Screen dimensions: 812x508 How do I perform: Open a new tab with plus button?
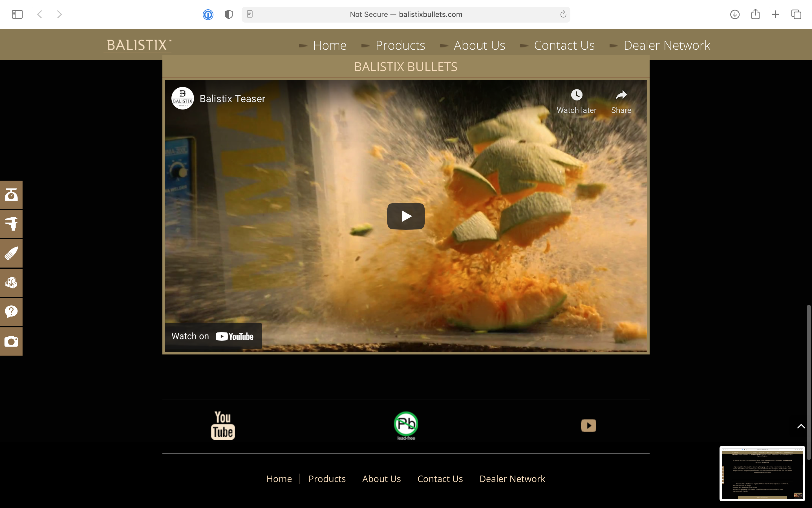tap(775, 14)
